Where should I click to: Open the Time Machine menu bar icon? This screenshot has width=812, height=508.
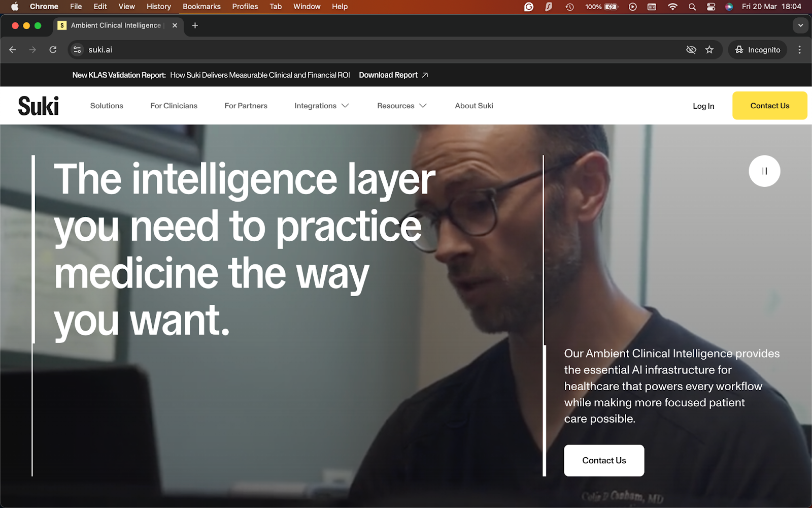coord(570,7)
